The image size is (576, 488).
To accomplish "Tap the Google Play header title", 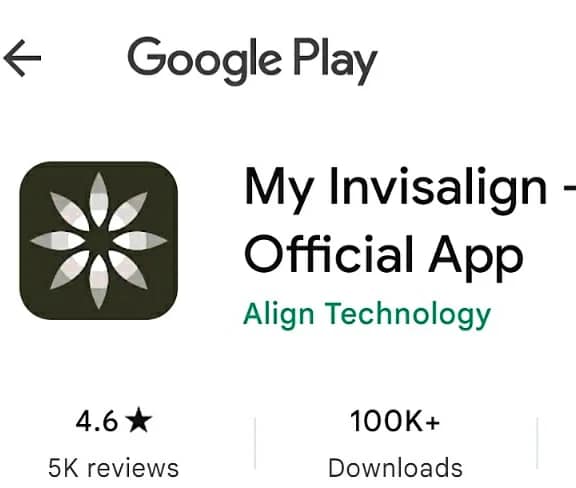I will click(252, 60).
